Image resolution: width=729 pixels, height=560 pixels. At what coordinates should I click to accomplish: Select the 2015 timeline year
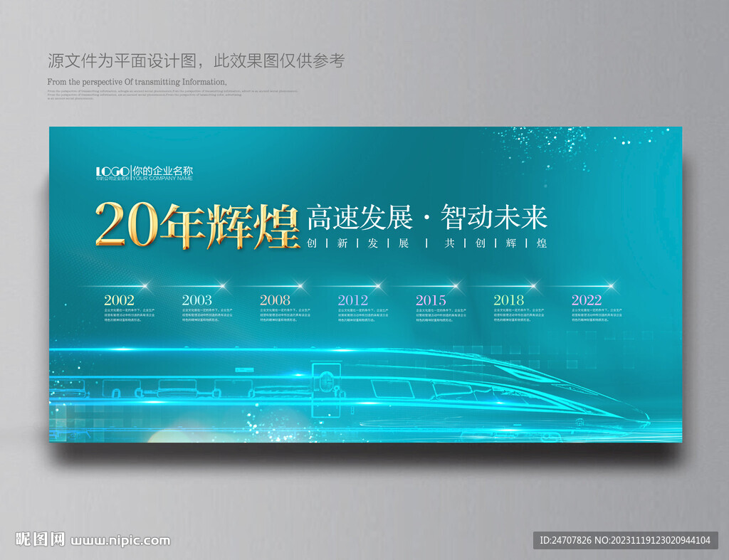tap(431, 300)
